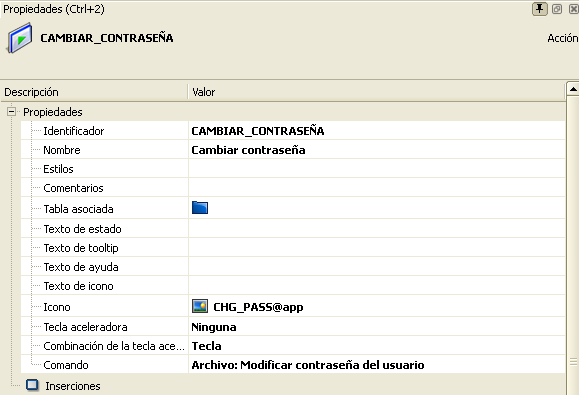Viewport: 579px width, 395px height.
Task: Select the Identificador property row
Action: click(293, 131)
